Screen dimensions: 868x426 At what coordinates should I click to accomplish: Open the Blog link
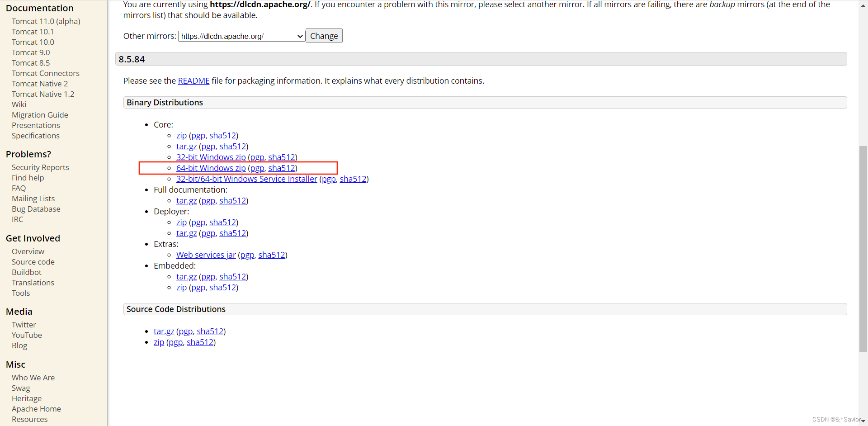tap(19, 346)
